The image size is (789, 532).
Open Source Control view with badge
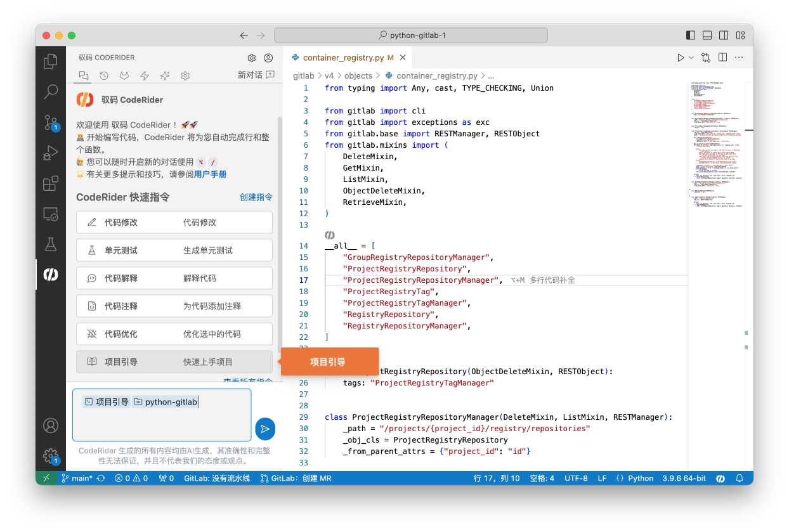tap(51, 122)
